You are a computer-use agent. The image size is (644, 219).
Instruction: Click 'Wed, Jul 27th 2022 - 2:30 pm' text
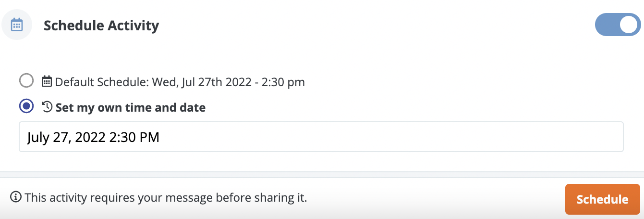click(x=229, y=82)
